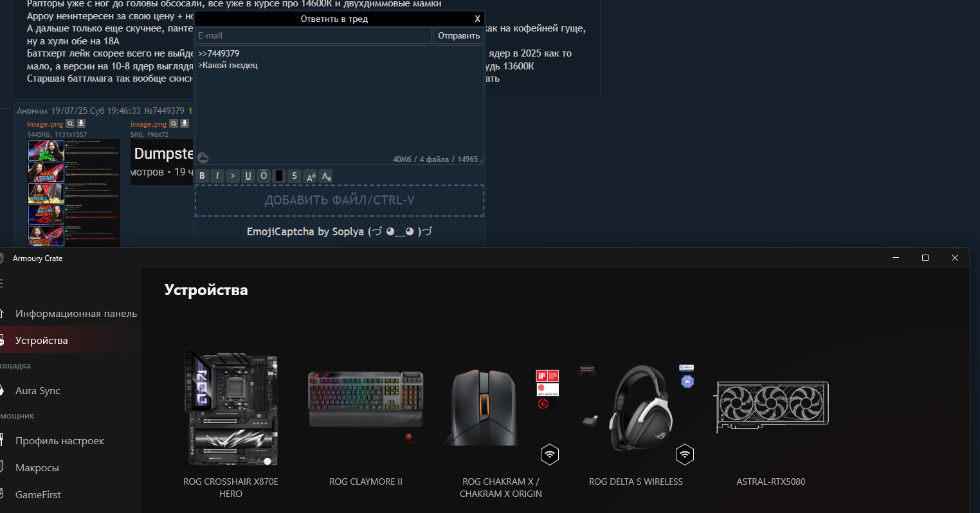
Task: Click post number №7449379
Action: coord(164,111)
